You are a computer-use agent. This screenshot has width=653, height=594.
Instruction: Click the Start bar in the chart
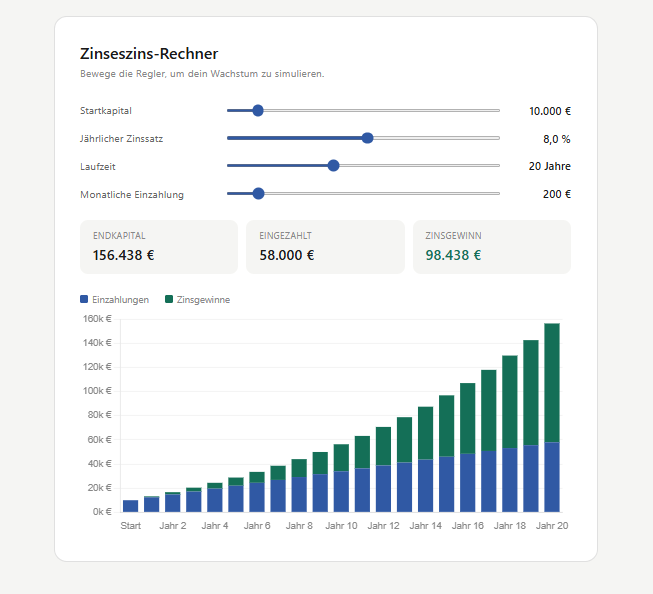pos(130,506)
